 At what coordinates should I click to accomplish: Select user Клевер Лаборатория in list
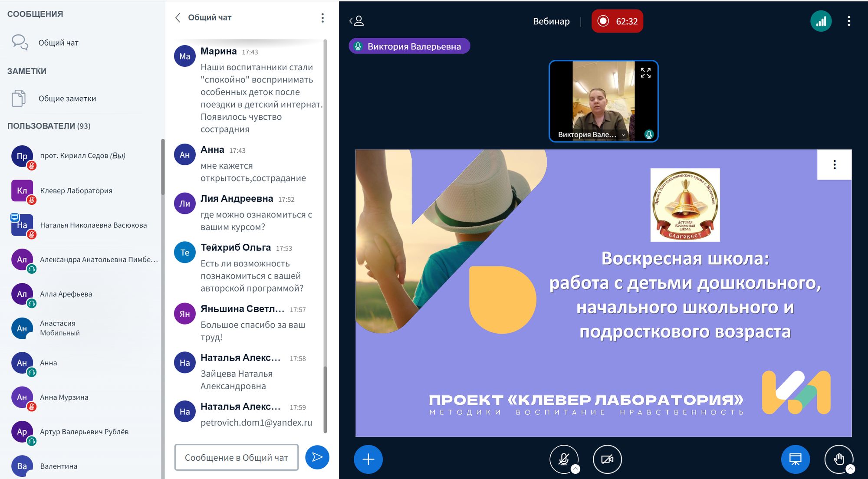(76, 191)
